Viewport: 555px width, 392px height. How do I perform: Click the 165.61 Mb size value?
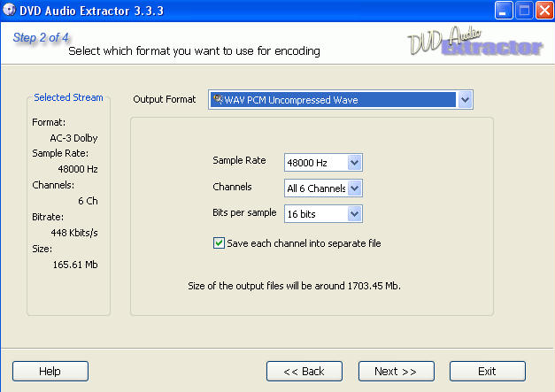coord(75,265)
